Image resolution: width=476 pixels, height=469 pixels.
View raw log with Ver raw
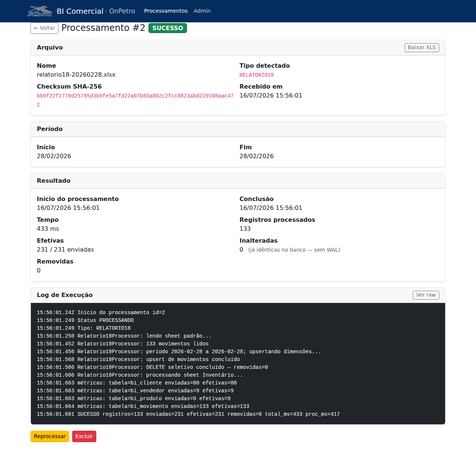click(426, 295)
